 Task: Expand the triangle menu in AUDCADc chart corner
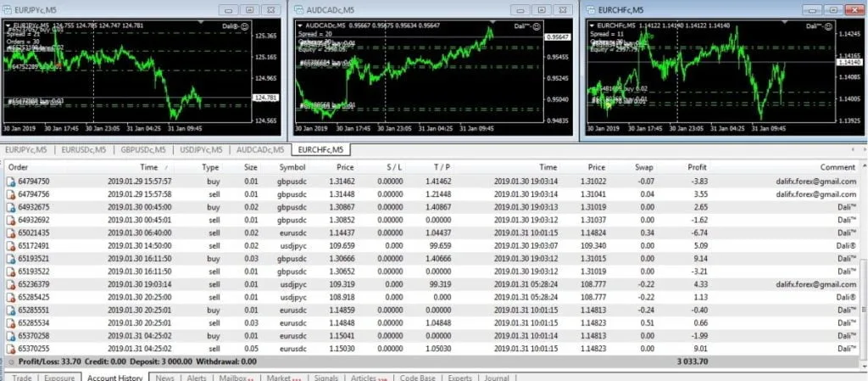coord(300,25)
